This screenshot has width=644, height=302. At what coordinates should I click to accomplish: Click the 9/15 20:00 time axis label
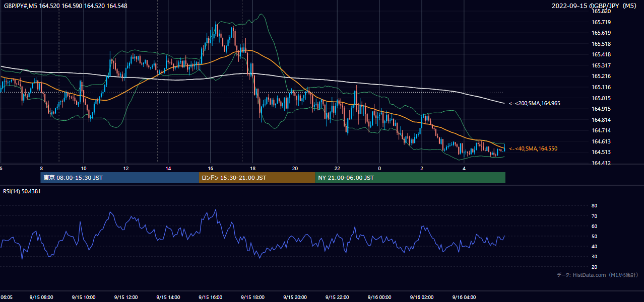coord(295,297)
